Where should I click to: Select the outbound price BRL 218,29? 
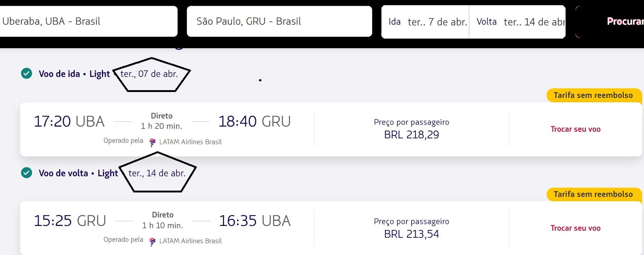point(411,135)
